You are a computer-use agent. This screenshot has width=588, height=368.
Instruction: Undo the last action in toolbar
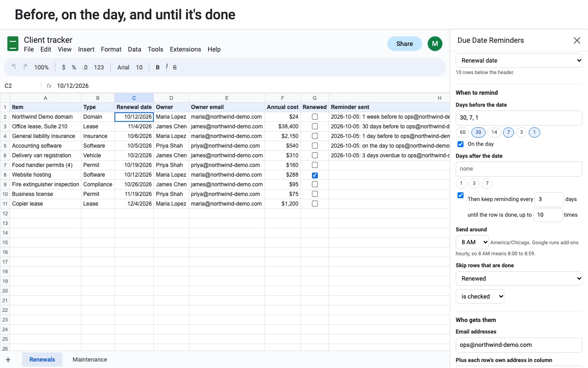(14, 67)
